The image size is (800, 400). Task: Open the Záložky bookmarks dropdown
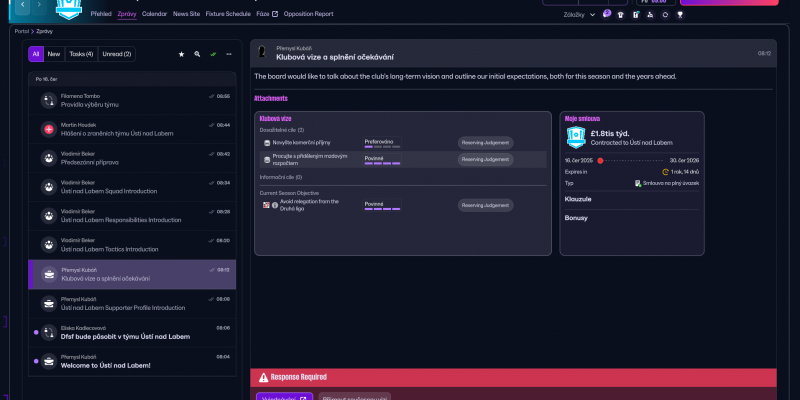click(579, 14)
